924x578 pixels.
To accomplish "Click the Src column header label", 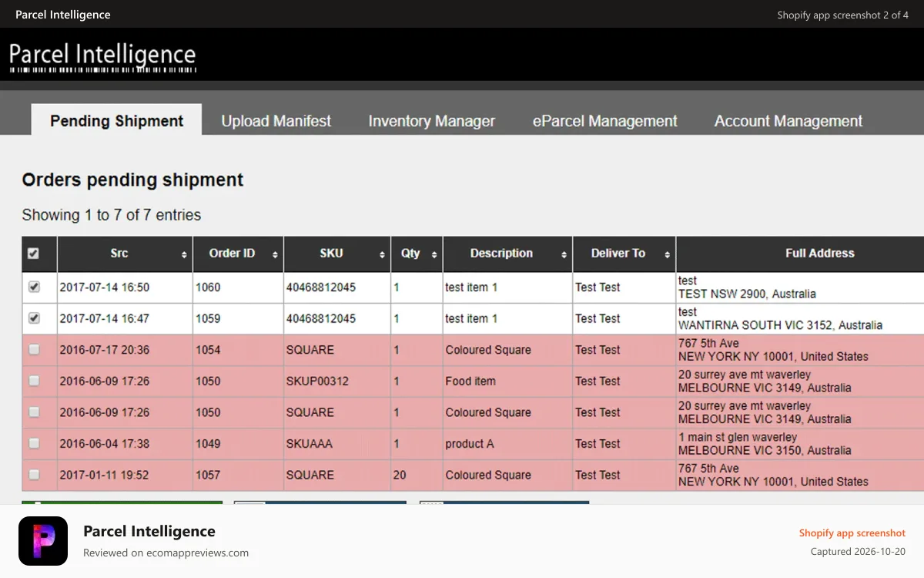I will [x=119, y=253].
